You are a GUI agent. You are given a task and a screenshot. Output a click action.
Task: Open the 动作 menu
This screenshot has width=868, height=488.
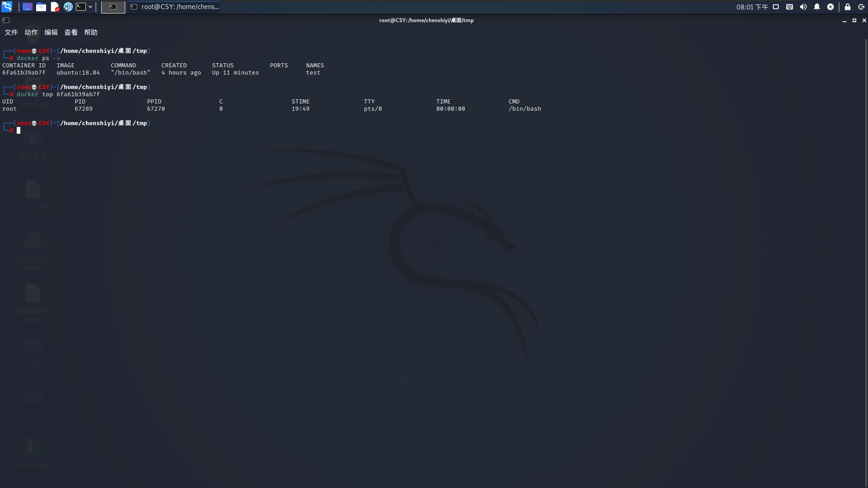[31, 33]
